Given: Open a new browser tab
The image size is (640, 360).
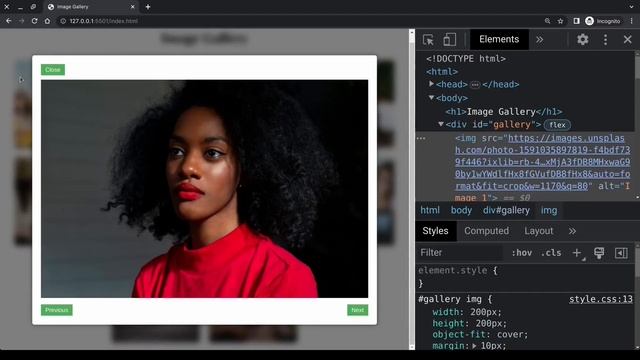Looking at the screenshot, I should tap(148, 7).
